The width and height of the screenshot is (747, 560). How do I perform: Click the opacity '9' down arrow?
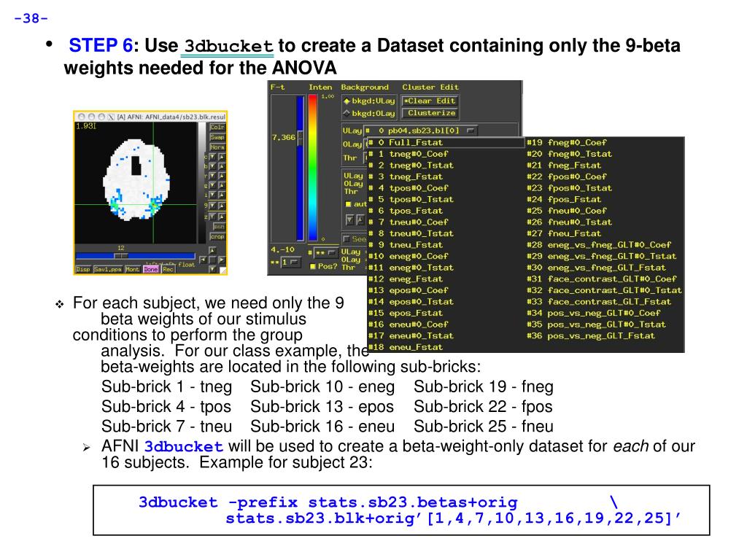(x=212, y=206)
